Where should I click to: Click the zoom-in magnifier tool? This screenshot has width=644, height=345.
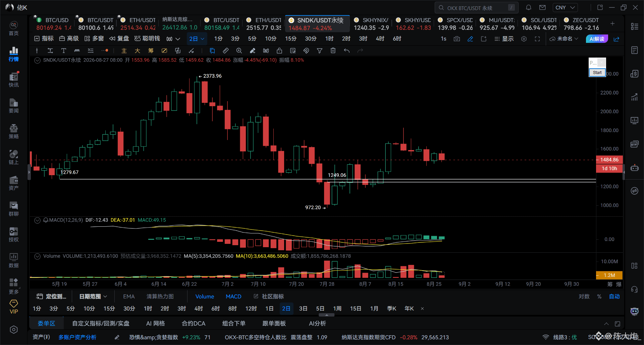click(239, 51)
